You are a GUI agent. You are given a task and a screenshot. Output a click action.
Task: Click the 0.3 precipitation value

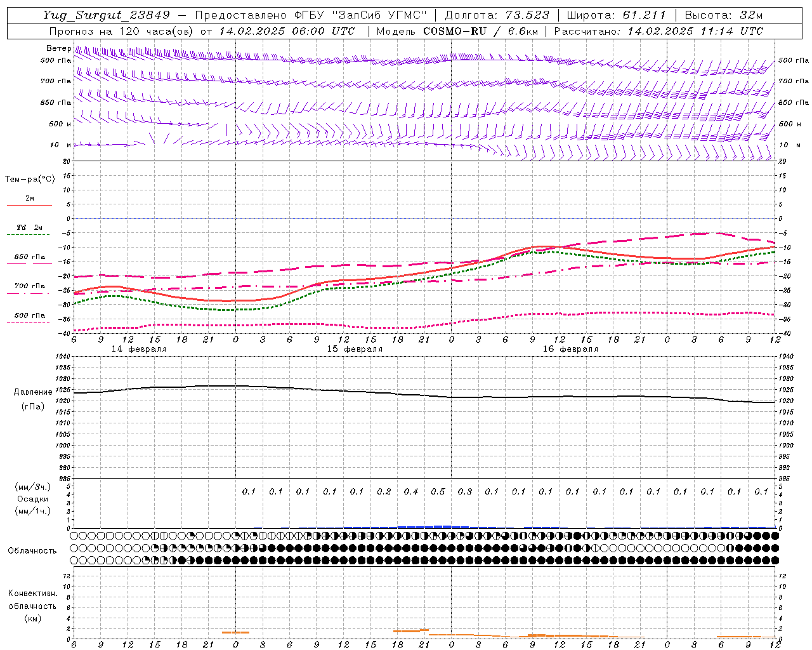click(x=465, y=492)
